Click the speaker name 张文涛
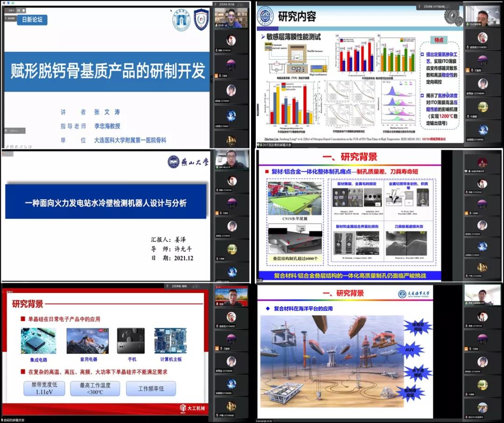Screen dimensions: 504x423 [x=107, y=112]
